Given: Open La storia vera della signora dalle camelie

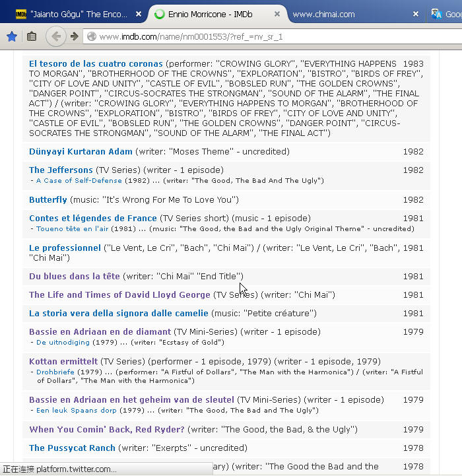Looking at the screenshot, I should coord(119,314).
